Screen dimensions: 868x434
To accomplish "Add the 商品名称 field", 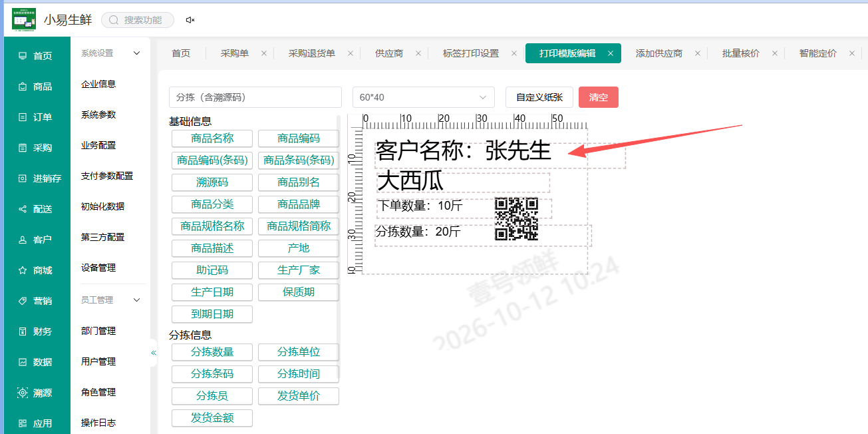I will point(212,138).
